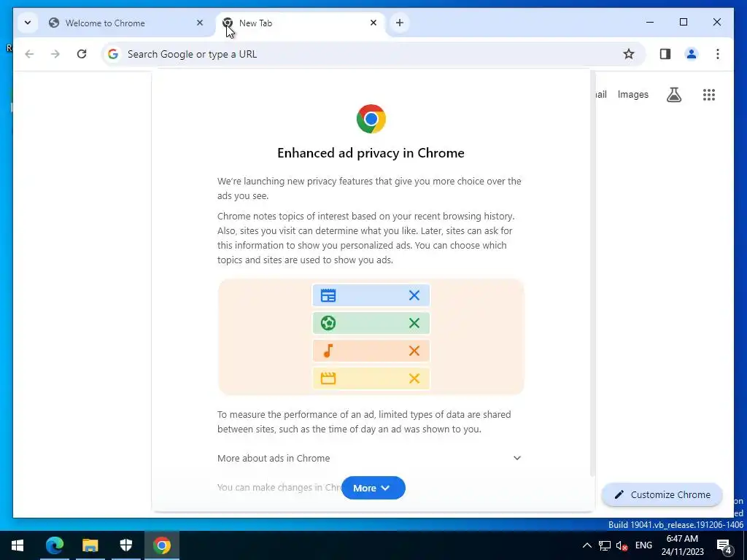This screenshot has width=747, height=560.
Task: Remove the music topic with orange X
Action: [x=414, y=351]
